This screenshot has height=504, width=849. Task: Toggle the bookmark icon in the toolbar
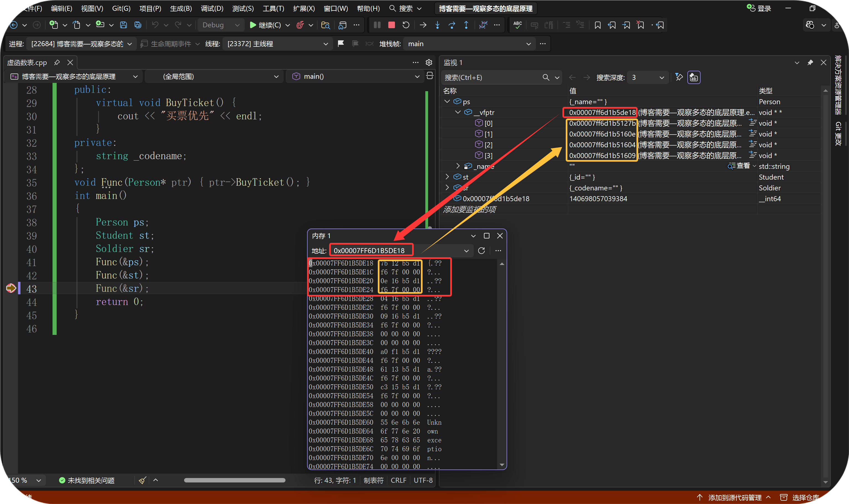click(597, 25)
